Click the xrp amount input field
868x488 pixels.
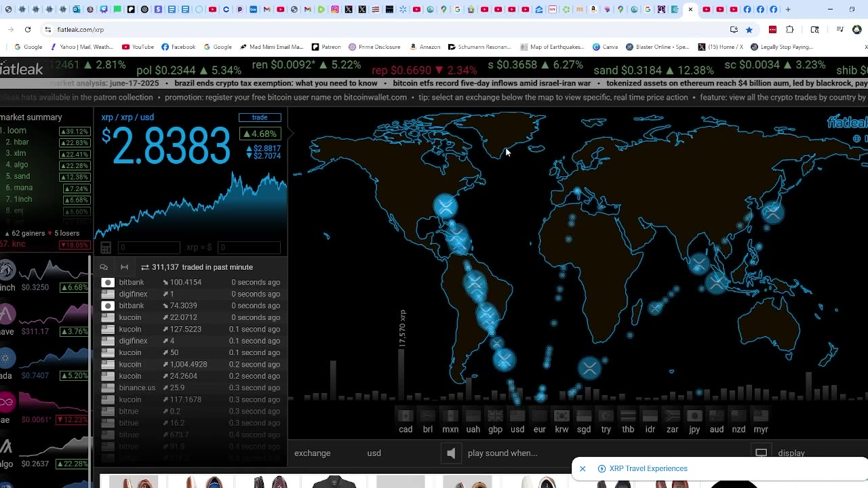pyautogui.click(x=149, y=248)
